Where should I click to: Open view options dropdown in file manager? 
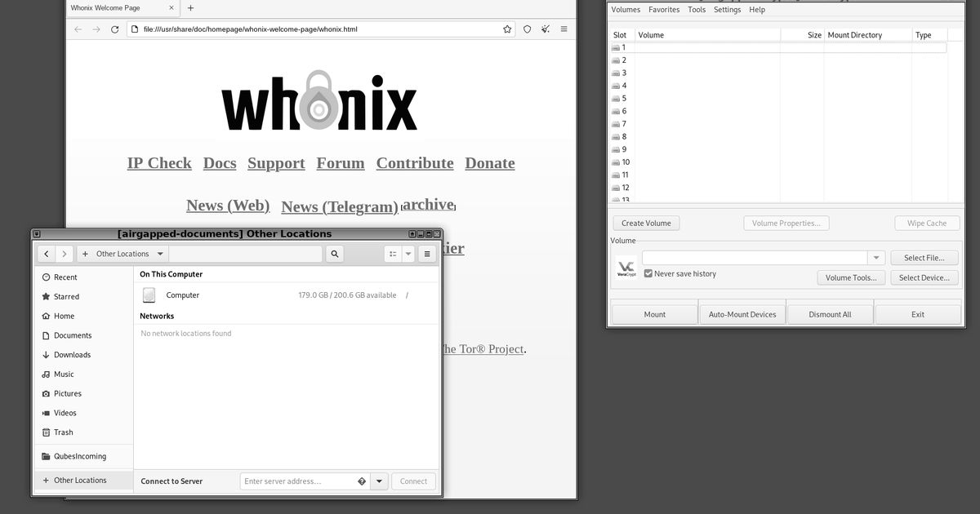click(409, 254)
